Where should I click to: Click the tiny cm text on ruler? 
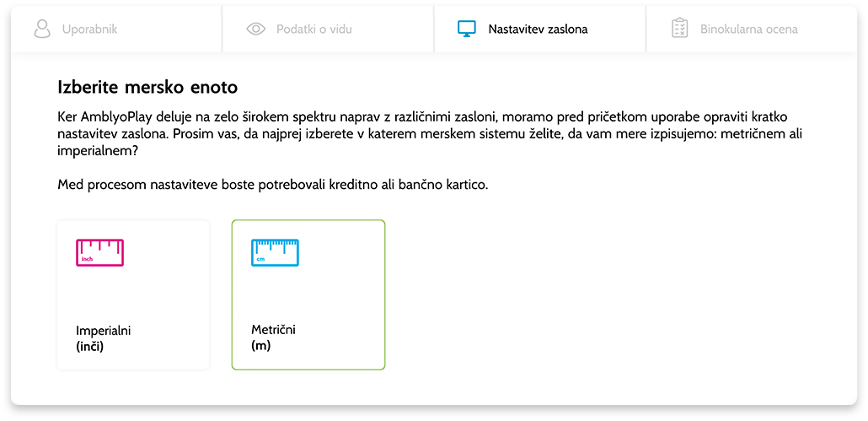coord(260,259)
